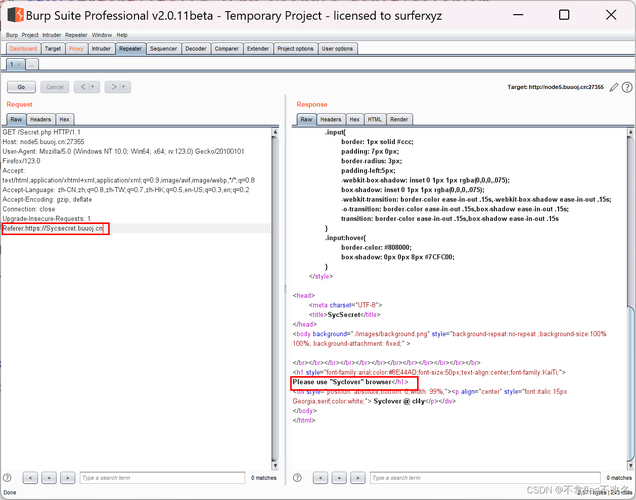Select the response Headers view tab
The height and width of the screenshot is (500, 636).
331,119
